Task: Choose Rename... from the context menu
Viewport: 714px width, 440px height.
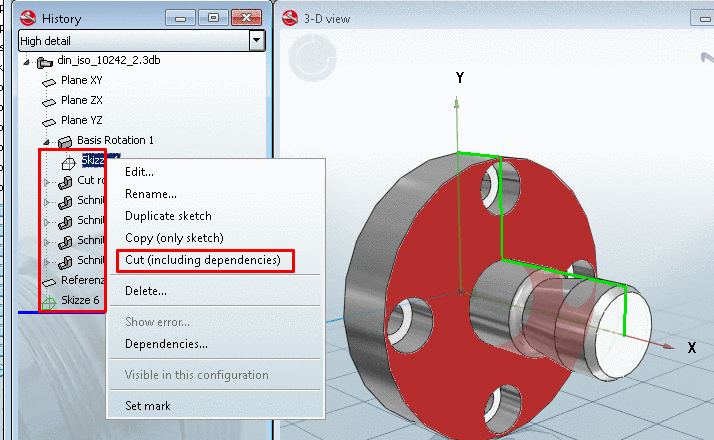Action: click(x=151, y=194)
